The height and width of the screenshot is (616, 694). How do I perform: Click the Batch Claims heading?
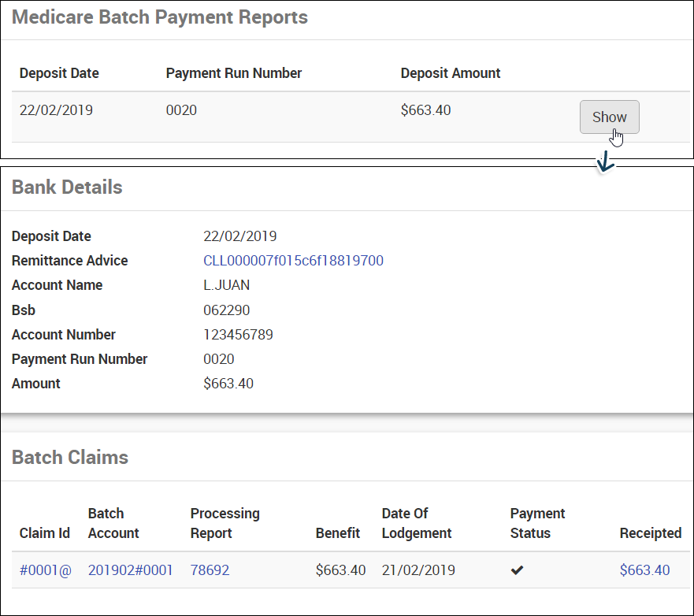click(70, 458)
